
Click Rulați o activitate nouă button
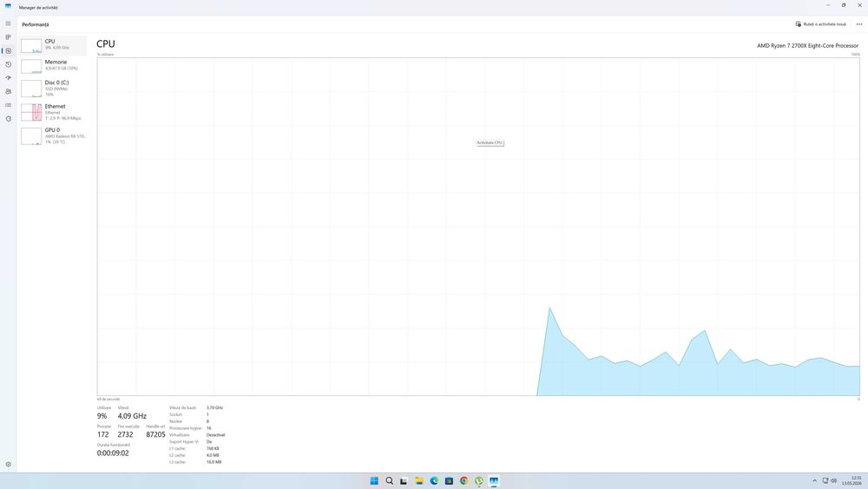(x=821, y=24)
